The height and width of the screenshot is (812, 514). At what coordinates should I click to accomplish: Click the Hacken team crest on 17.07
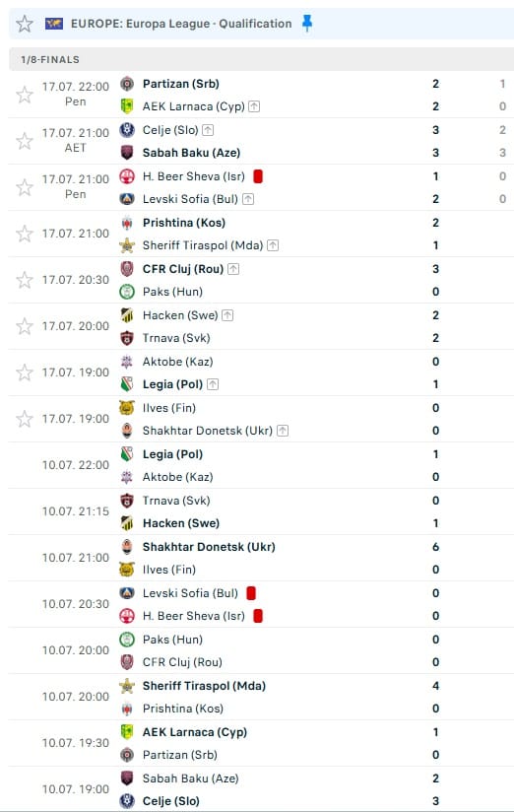tap(127, 315)
